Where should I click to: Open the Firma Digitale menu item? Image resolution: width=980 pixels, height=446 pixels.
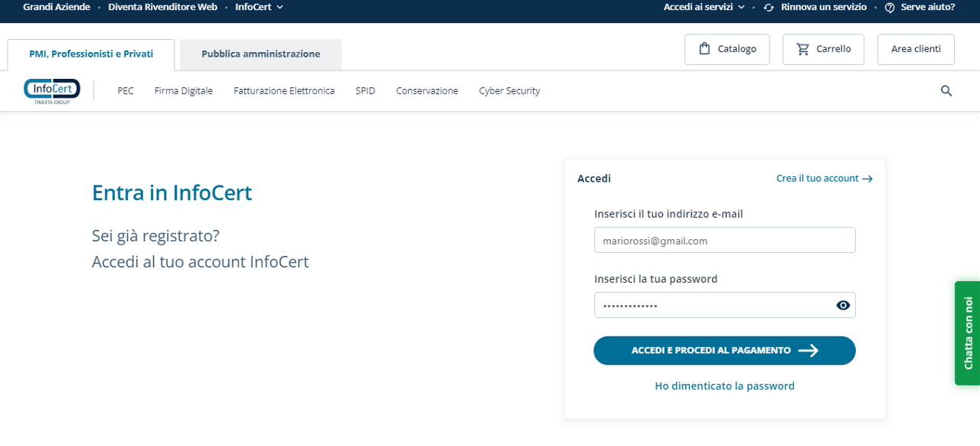(x=184, y=90)
